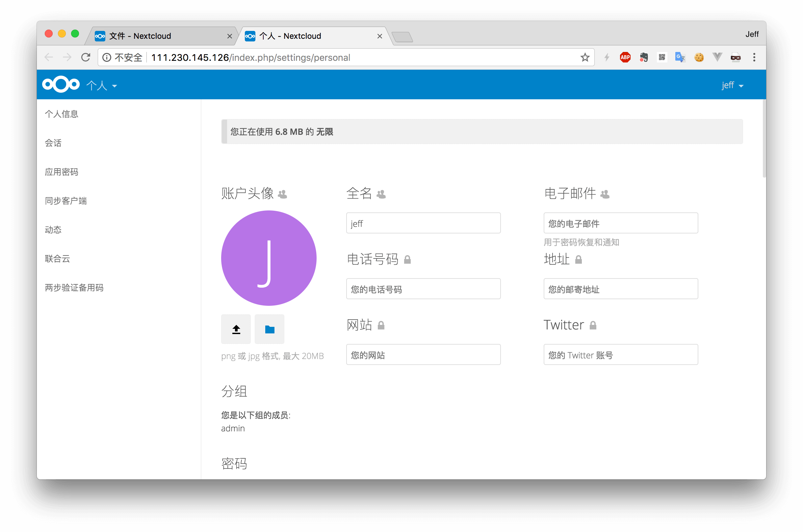Close the 个人 - Nextcloud tab
Viewport: 803px width, 532px height.
tap(380, 36)
